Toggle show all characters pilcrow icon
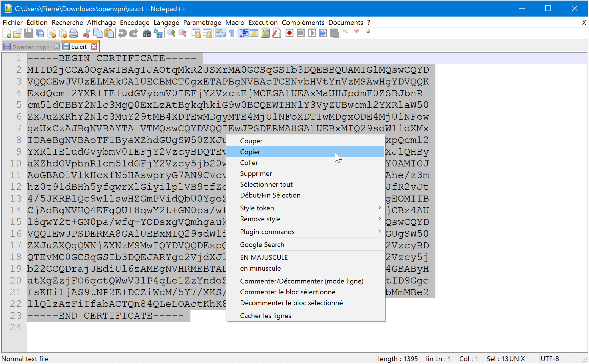 pyautogui.click(x=232, y=33)
